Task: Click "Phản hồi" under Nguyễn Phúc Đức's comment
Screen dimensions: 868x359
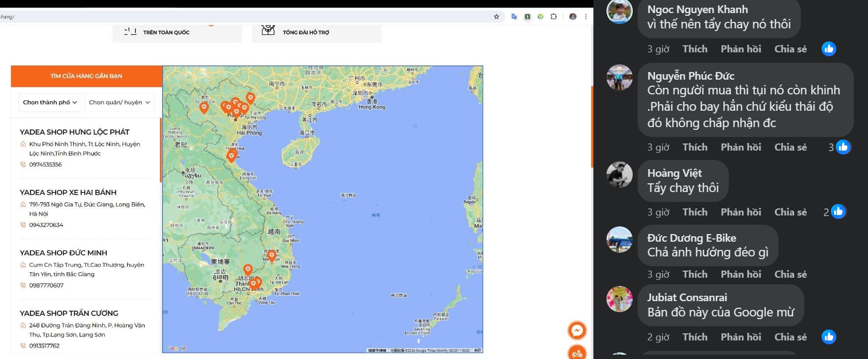Action: coord(740,147)
